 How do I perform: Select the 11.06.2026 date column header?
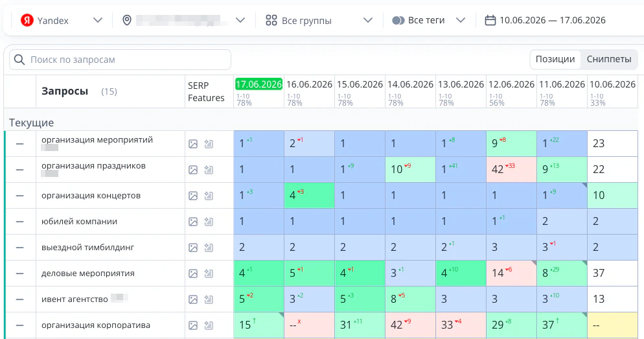click(x=562, y=84)
